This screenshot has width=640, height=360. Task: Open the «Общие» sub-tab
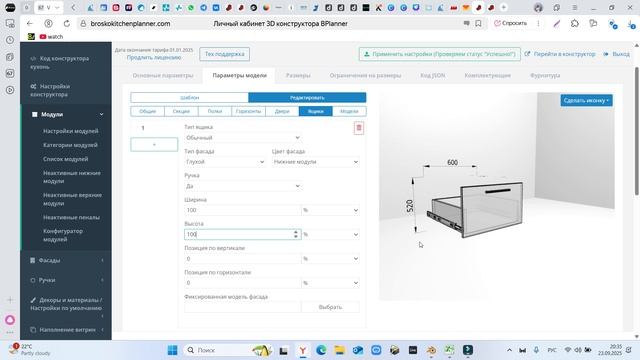point(147,111)
